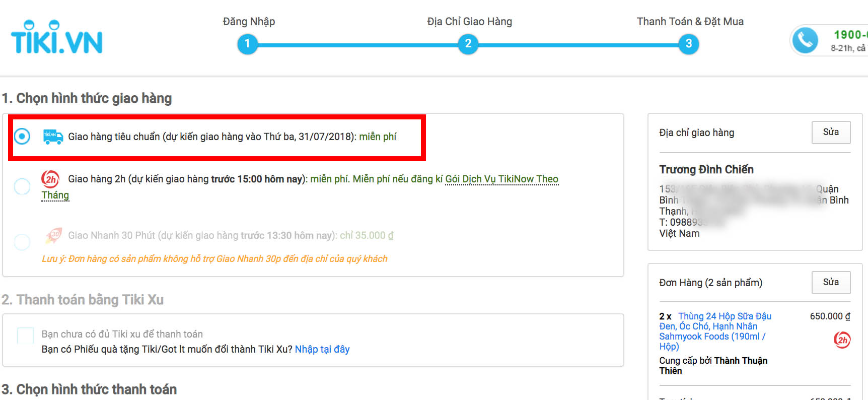Click the recipient name Trương Đình Chiến

pos(706,169)
